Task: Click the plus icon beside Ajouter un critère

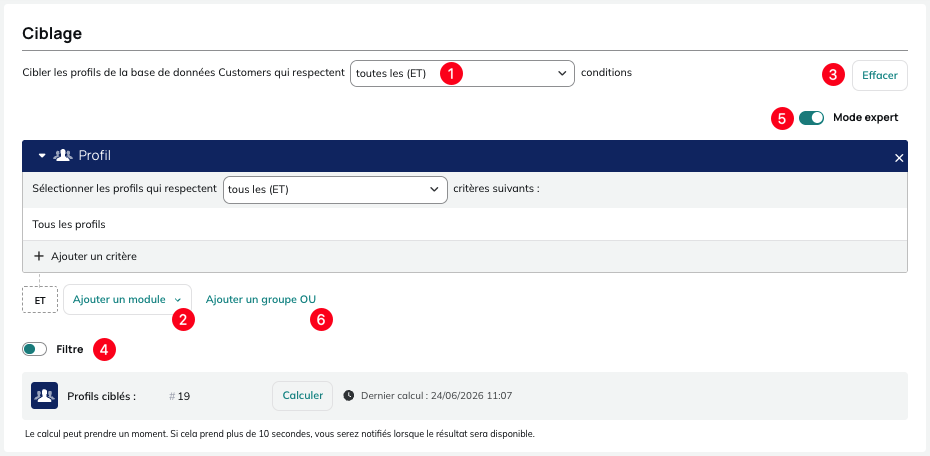Action: pos(39,256)
